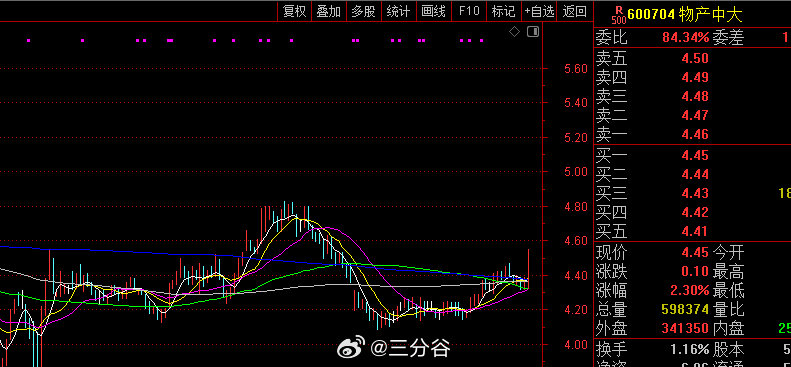Open the 叠加 overlay option
791x367 pixels.
[329, 11]
